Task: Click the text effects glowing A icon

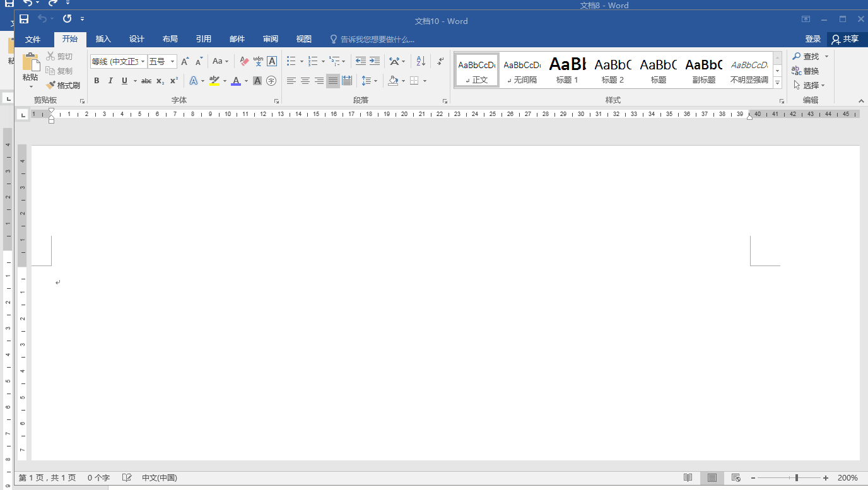Action: 194,81
